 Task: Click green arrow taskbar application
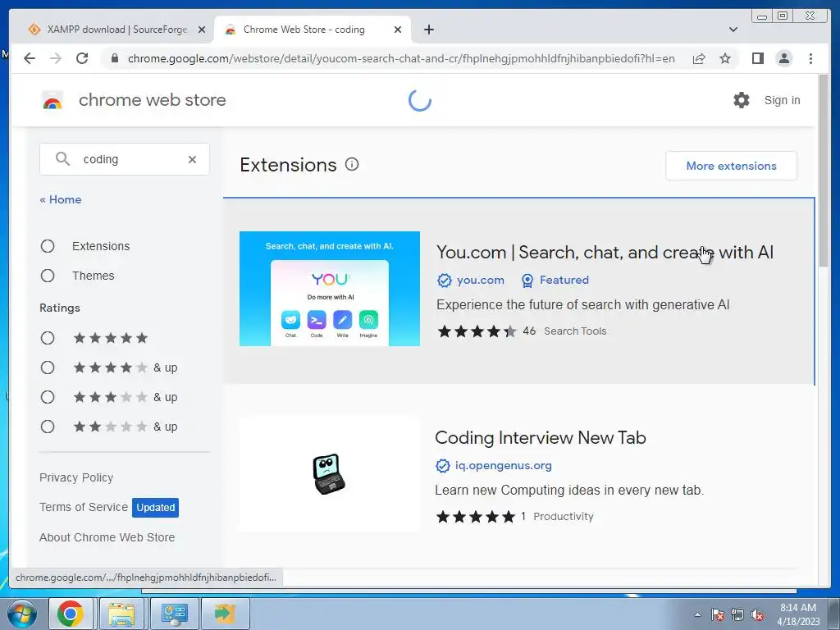click(225, 614)
